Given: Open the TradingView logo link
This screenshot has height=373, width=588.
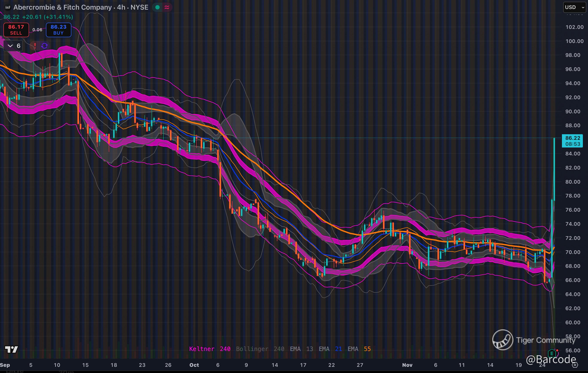Looking at the screenshot, I should pyautogui.click(x=11, y=349).
